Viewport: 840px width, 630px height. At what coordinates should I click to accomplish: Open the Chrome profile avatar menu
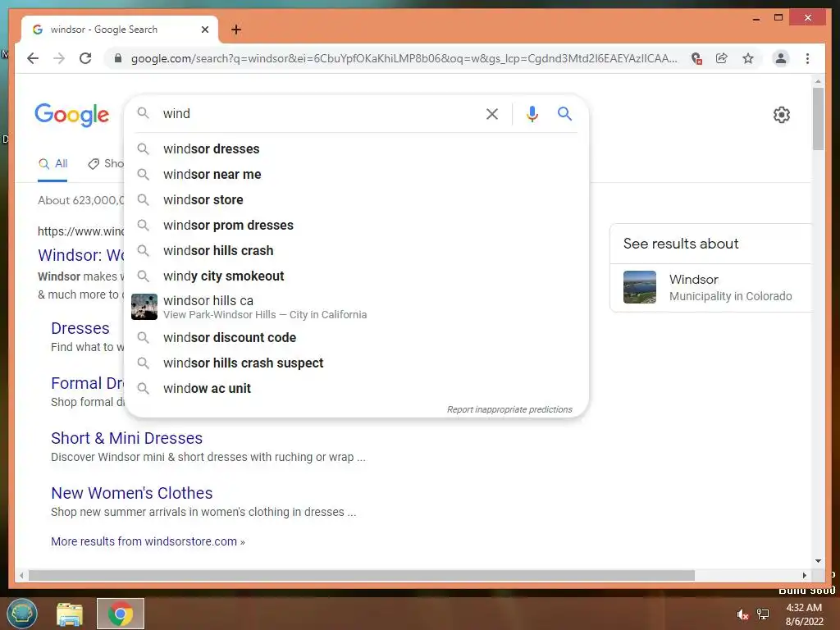[781, 58]
